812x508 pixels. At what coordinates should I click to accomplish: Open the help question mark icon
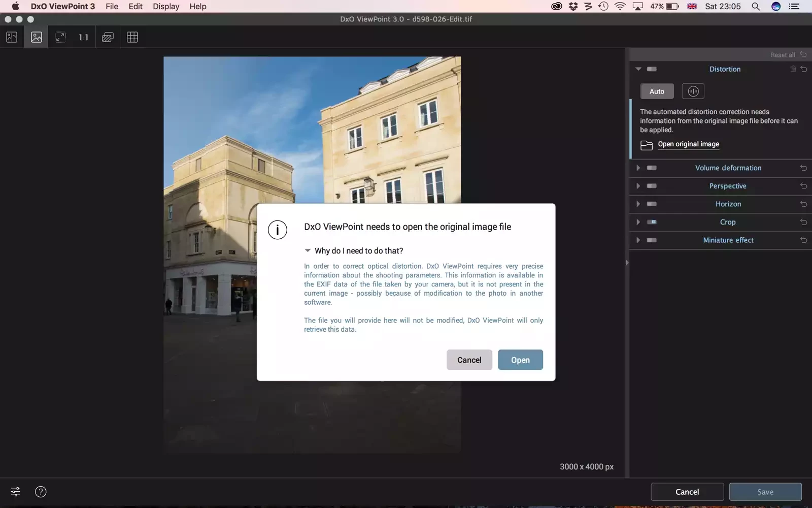pos(41,492)
